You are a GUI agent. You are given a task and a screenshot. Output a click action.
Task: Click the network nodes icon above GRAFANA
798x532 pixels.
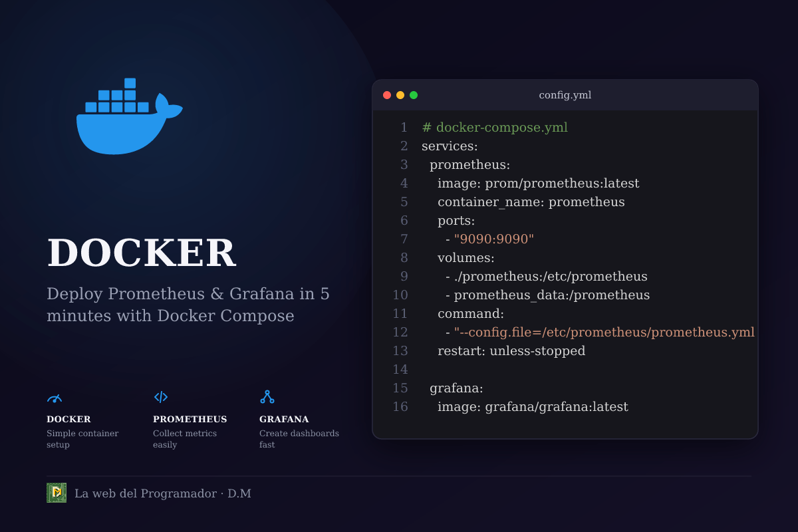pos(267,397)
